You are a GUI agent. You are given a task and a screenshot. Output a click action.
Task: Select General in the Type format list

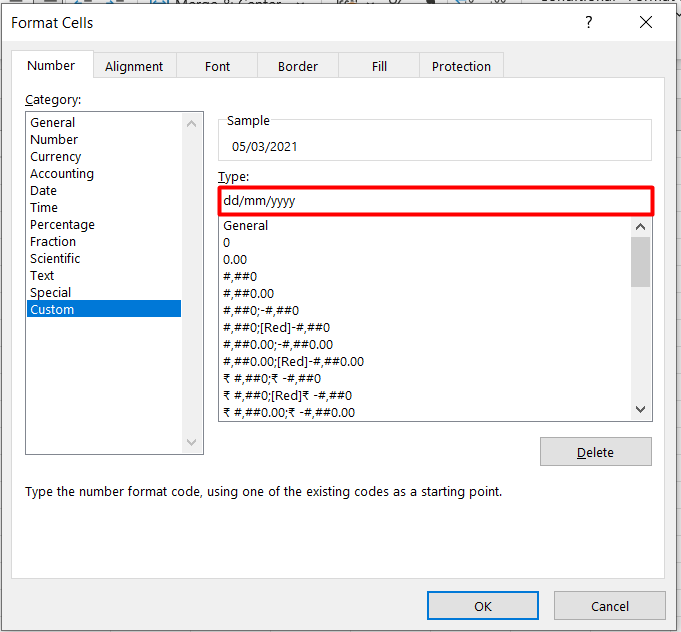click(x=426, y=225)
